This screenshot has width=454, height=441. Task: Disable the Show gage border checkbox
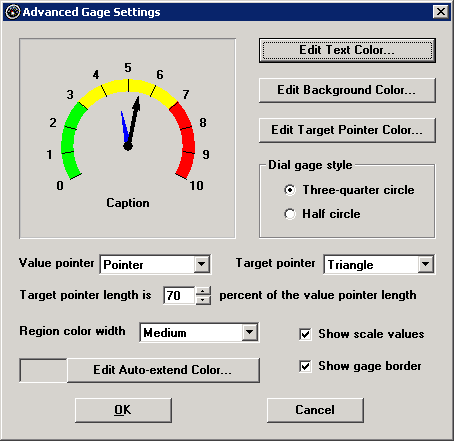305,366
